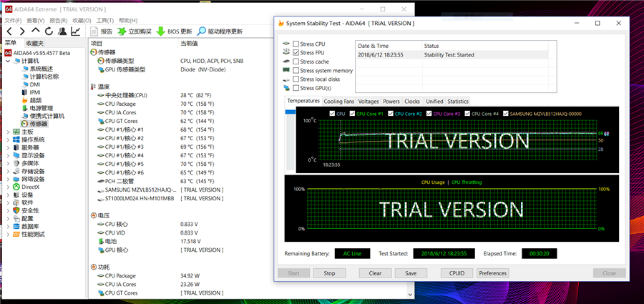644x304 pixels.
Task: Open the graph chart toolbar icon
Action: [76, 31]
